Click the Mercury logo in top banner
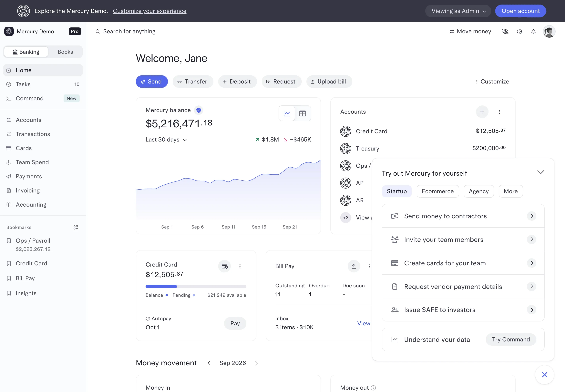This screenshot has height=392, width=565. coord(23,11)
